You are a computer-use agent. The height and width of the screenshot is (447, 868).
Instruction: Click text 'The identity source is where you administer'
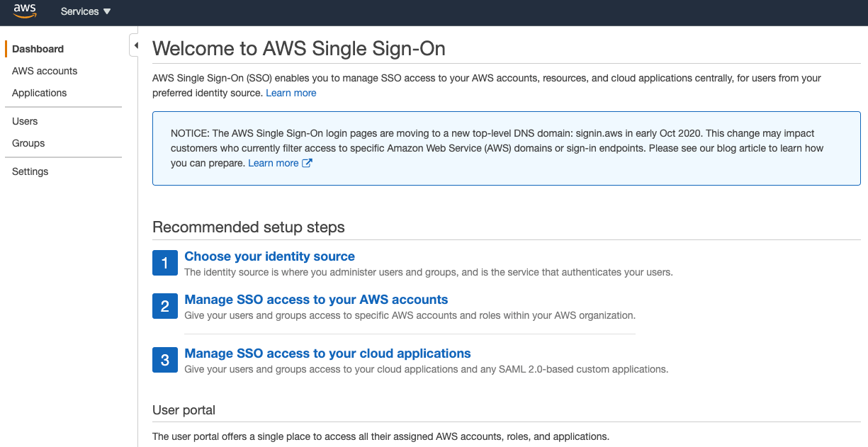(x=429, y=272)
